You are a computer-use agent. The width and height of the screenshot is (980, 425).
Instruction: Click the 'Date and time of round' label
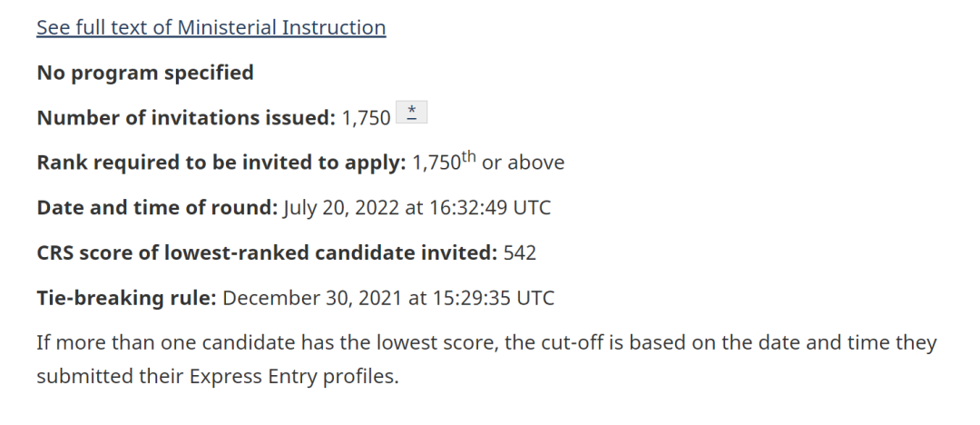click(x=156, y=207)
